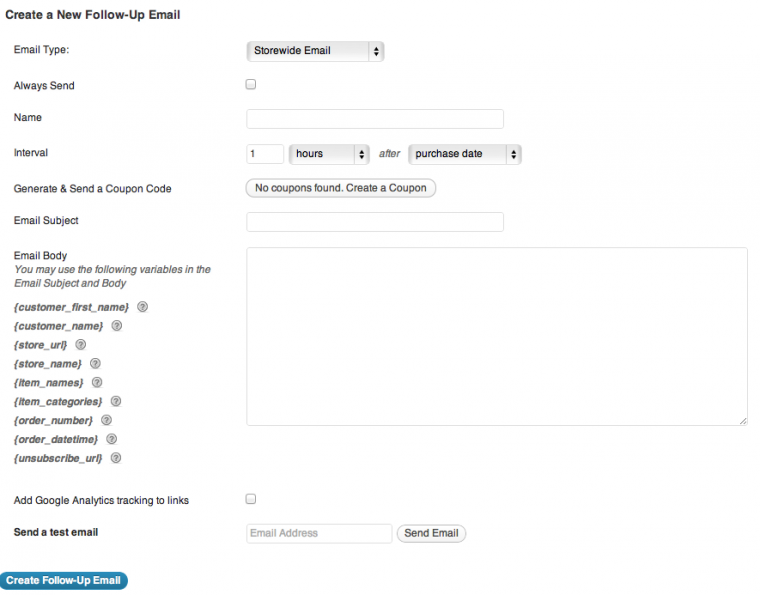Click the Create a Coupon button
The height and width of the screenshot is (595, 760).
click(341, 188)
